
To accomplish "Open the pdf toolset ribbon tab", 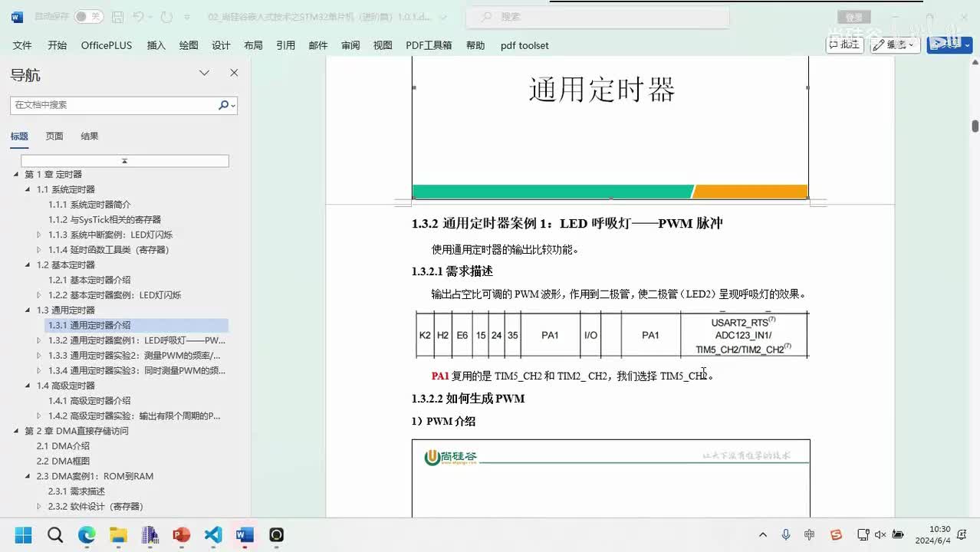I will point(525,45).
